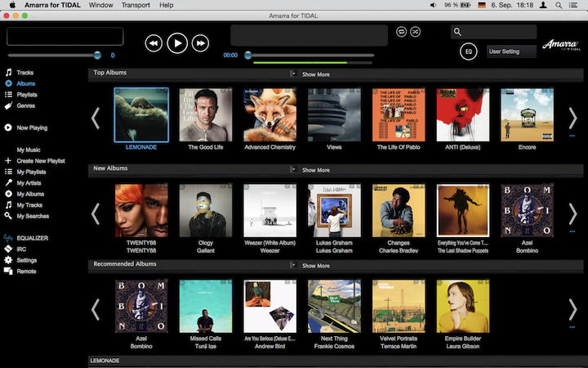Select the TWENTY88 album cover
Screen dimensions: 588x368
[x=141, y=210]
